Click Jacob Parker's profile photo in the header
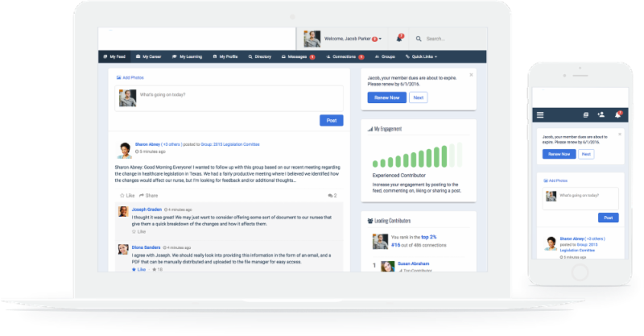 tap(312, 38)
